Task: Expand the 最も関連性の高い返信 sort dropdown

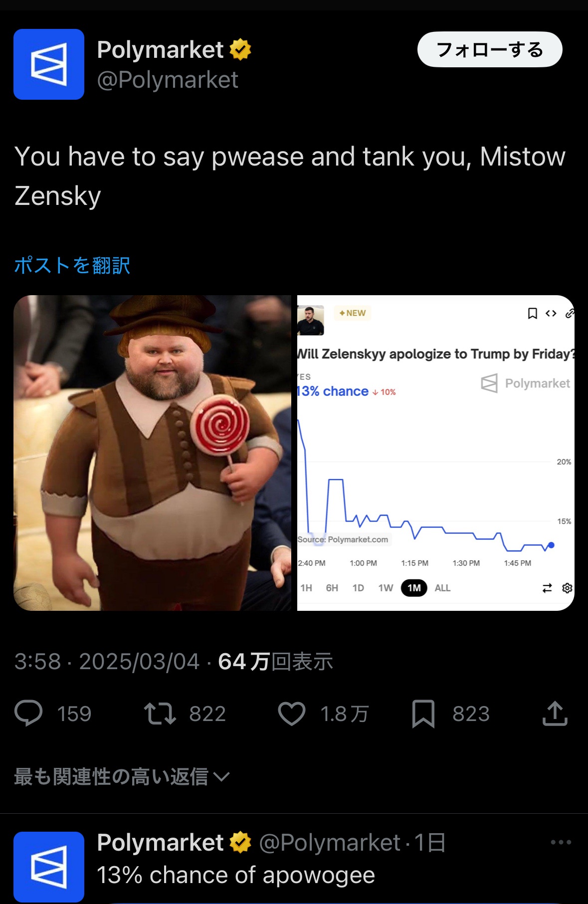Action: click(x=122, y=776)
